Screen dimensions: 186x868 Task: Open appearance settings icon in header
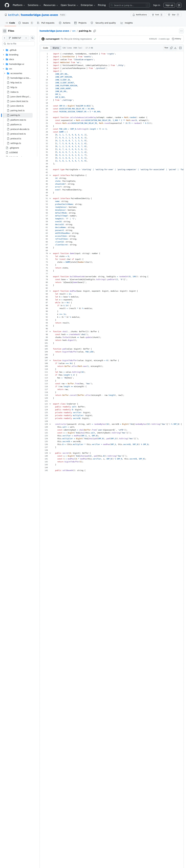(179, 5)
